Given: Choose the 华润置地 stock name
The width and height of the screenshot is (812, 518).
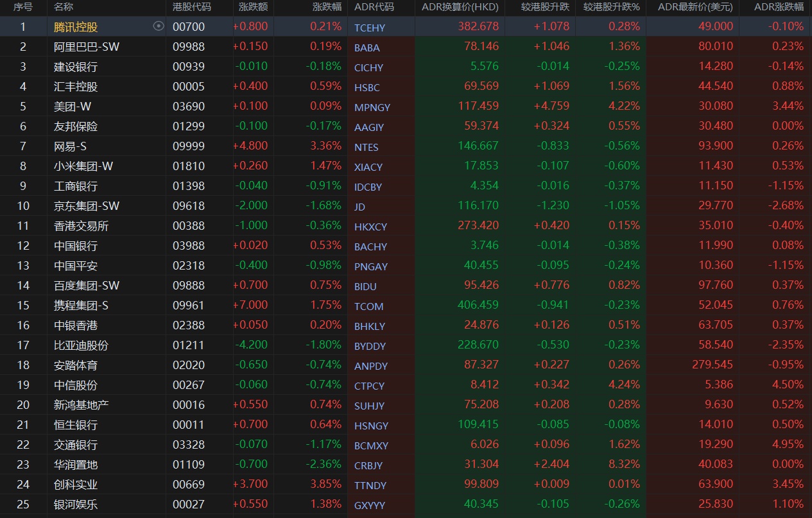Looking at the screenshot, I should 76,465.
